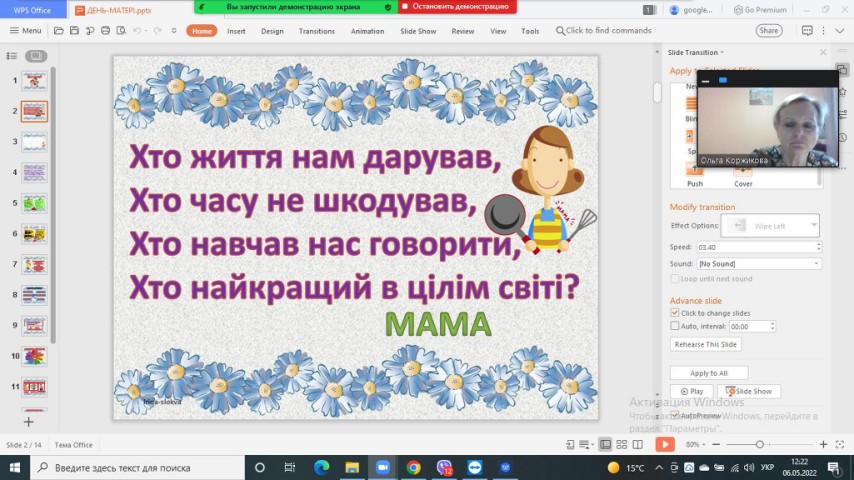
Task: Click the zoom slider handle
Action: 760,444
